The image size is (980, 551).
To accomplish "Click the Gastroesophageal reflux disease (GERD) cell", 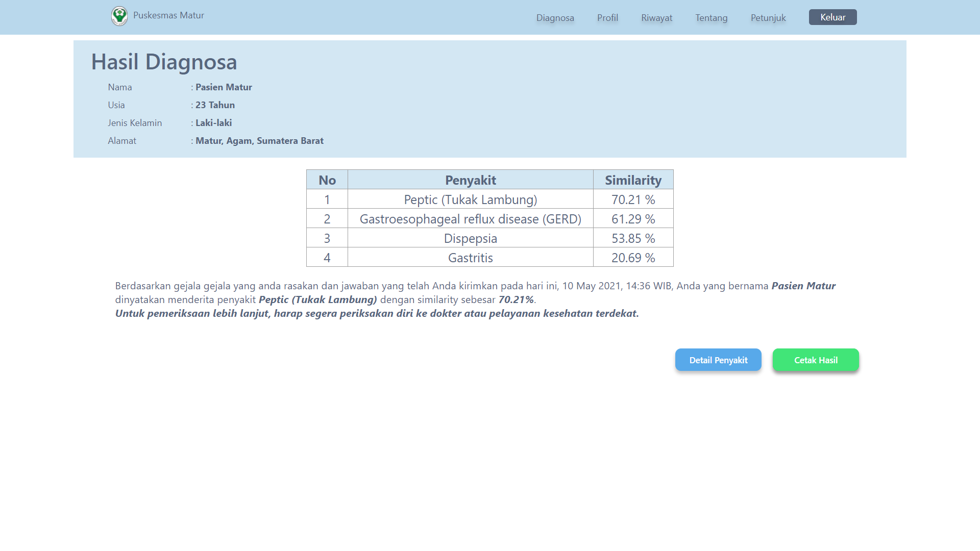I will click(470, 219).
